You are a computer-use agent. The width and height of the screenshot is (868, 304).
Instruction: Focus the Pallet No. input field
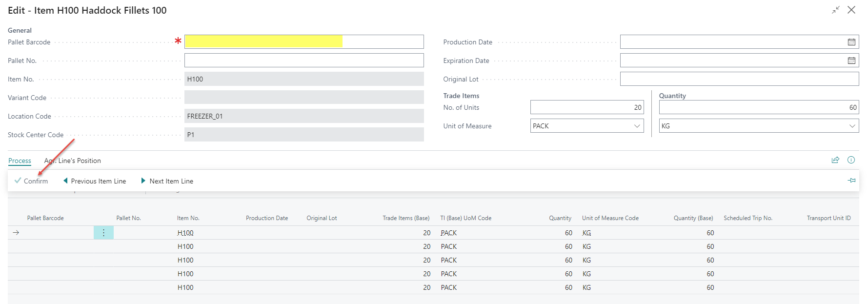pos(303,61)
